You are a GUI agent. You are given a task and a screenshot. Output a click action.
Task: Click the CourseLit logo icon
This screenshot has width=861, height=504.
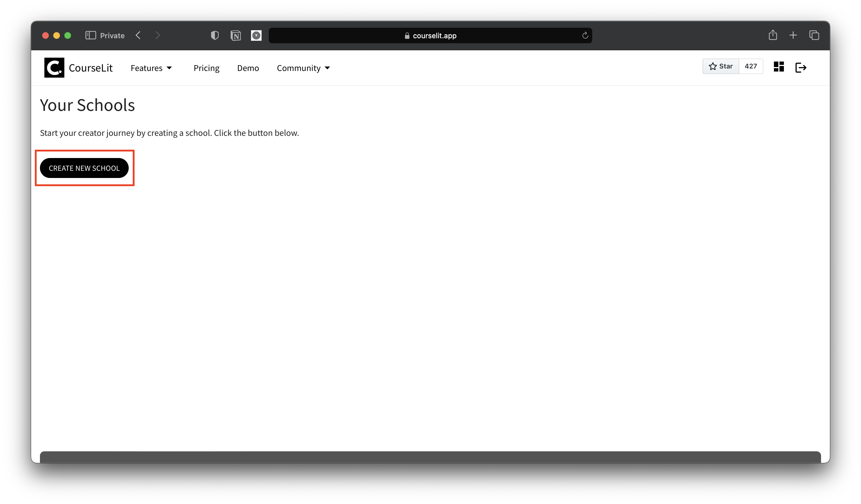(x=54, y=68)
